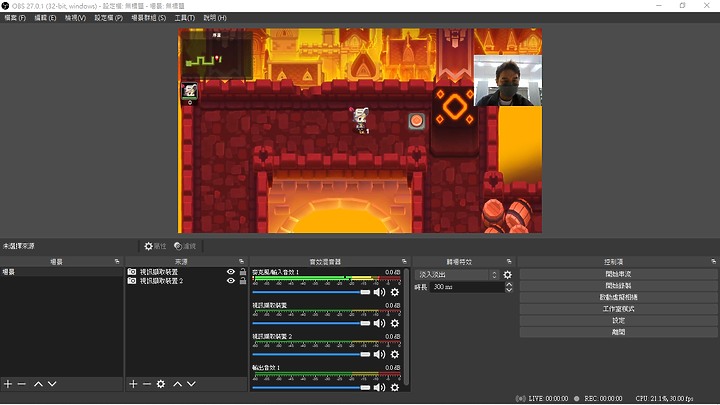Mute the 視訊擷取裝置 2 mixer channel speaker icon
The image size is (720, 405).
click(379, 354)
